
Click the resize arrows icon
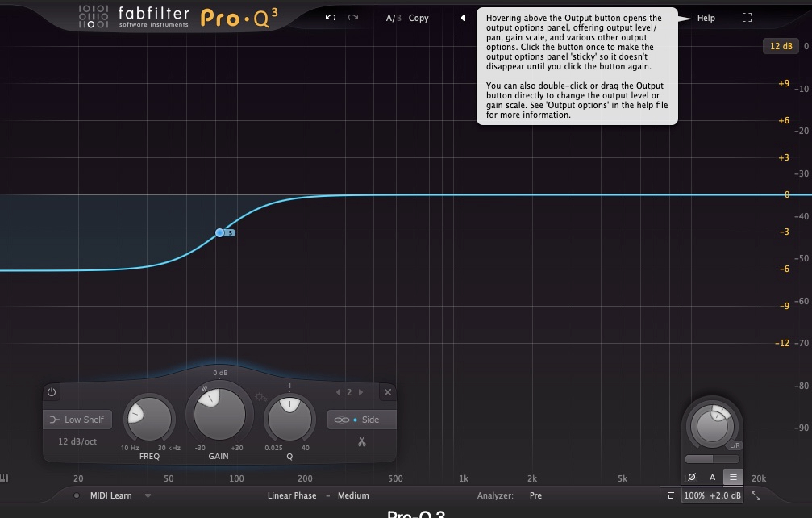coord(756,495)
